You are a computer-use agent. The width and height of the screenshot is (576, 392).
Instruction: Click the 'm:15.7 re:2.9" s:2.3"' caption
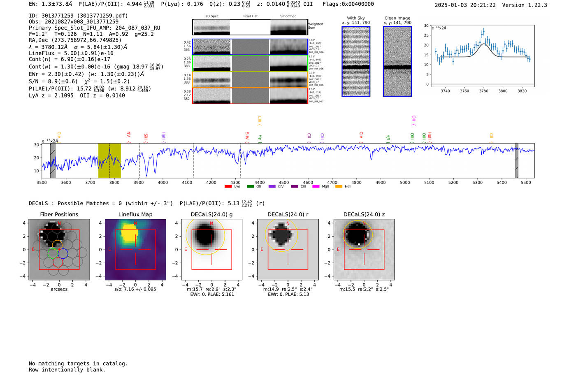coord(211,289)
